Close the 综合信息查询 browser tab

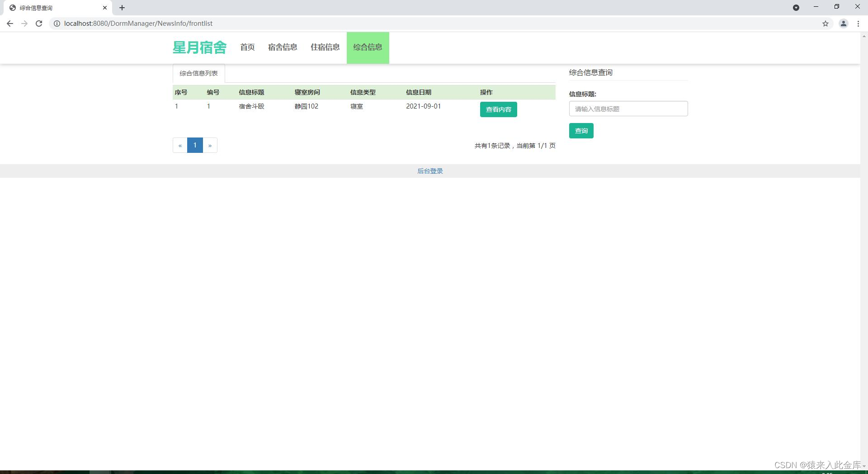[x=105, y=8]
